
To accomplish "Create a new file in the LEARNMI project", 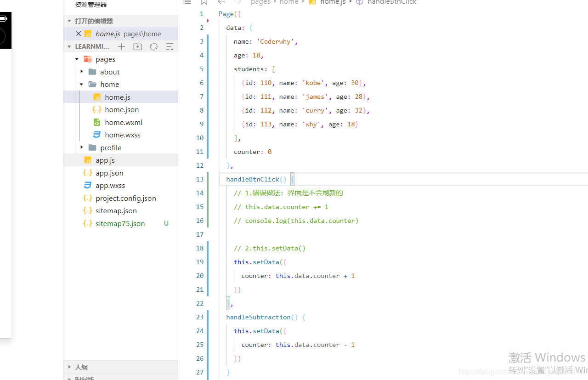I will [121, 46].
